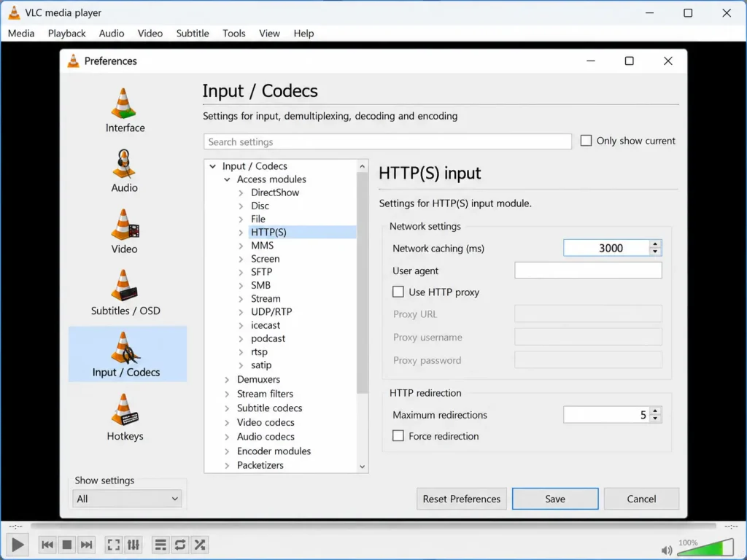Select the Input / Codecs category
Screen dimensions: 747x560
pyautogui.click(x=127, y=354)
